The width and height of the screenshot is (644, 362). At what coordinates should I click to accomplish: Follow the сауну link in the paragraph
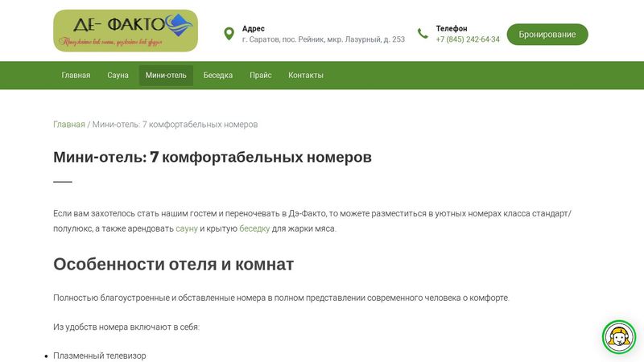pyautogui.click(x=187, y=228)
